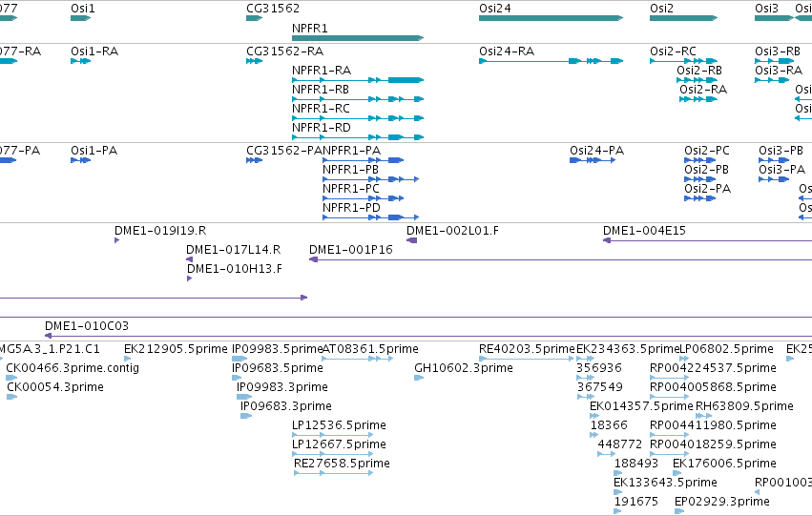Select IP09683.3prime EST label
Viewport: 812px width, 516px height.
[286, 407]
